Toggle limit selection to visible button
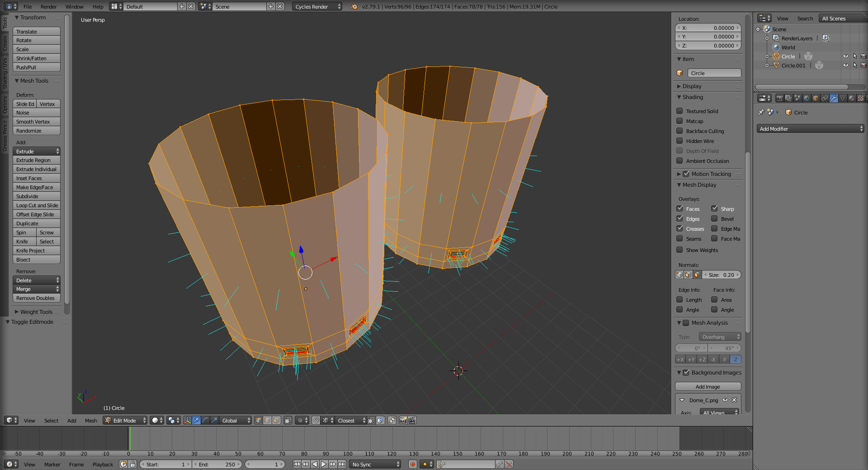The image size is (868, 470). [x=288, y=420]
